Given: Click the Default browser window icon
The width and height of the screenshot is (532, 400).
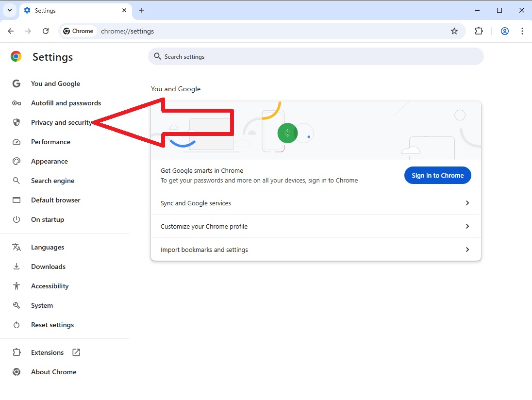Looking at the screenshot, I should (17, 200).
